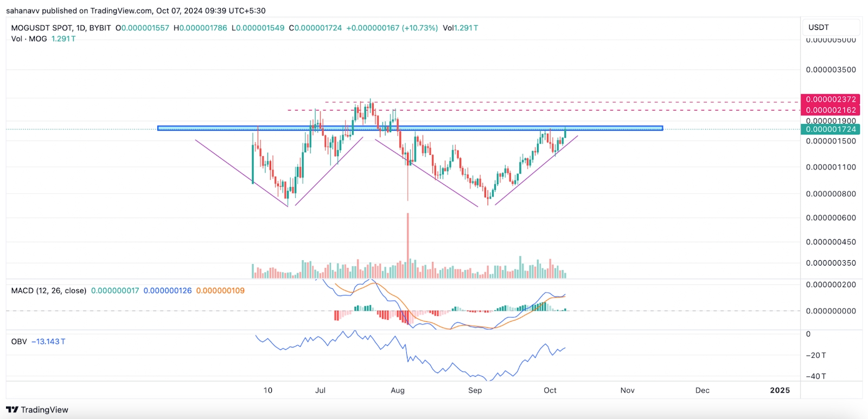Click the MOGUSDT SPOT symbol title

click(x=61, y=28)
